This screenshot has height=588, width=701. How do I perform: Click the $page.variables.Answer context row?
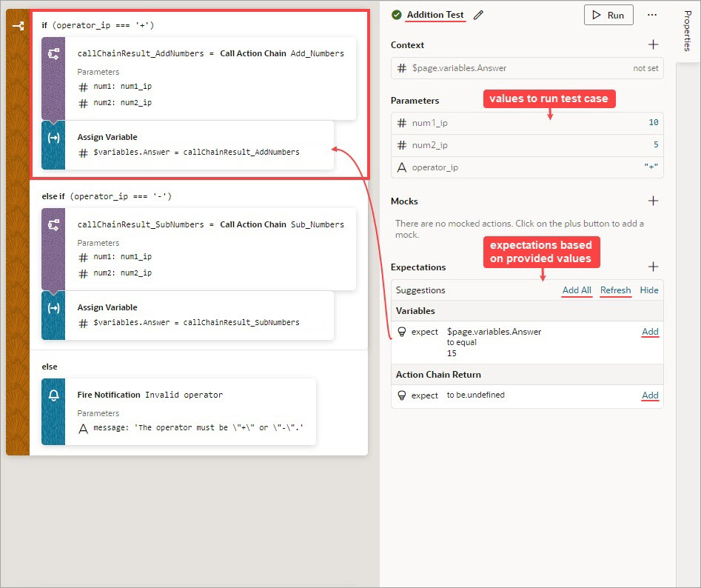coord(527,68)
